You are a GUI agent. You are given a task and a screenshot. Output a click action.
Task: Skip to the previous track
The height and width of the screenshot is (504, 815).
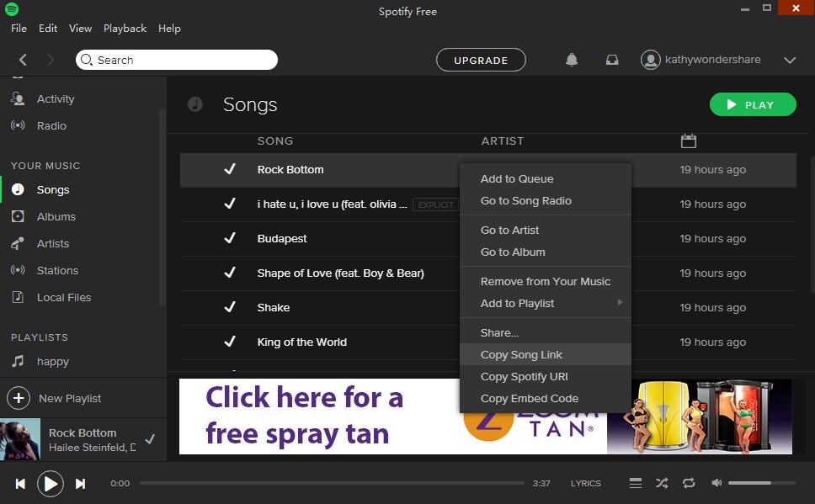tap(20, 484)
